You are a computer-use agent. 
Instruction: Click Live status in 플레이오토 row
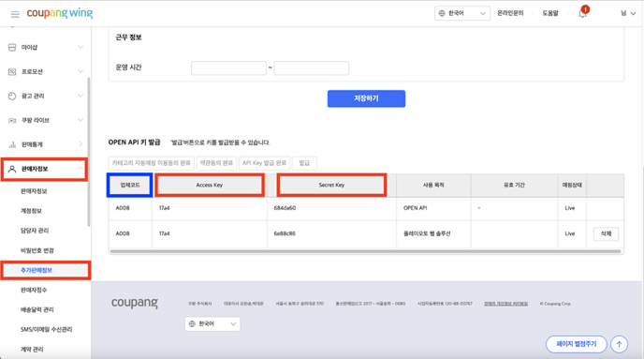click(x=570, y=233)
